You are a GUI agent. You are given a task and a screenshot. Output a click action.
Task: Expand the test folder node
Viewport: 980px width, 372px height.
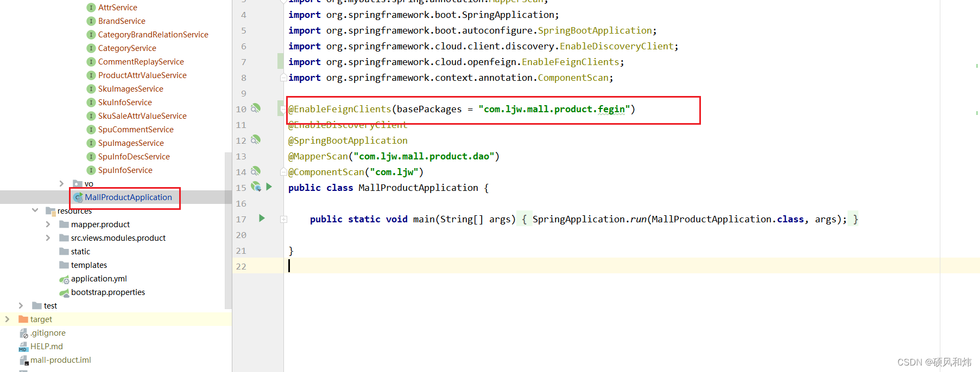tap(21, 306)
